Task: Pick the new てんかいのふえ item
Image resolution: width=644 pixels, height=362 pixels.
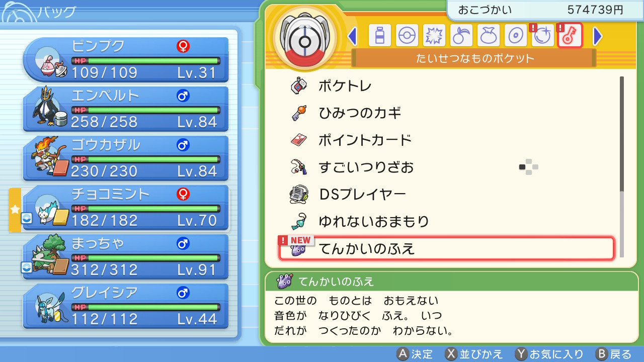Action: tap(447, 248)
